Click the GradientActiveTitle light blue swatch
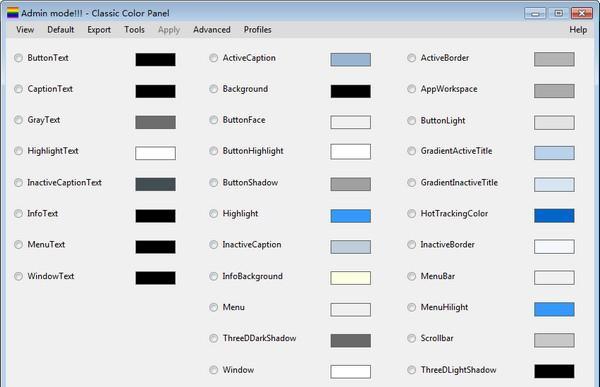Viewport: 600px width, 387px height. (x=554, y=153)
